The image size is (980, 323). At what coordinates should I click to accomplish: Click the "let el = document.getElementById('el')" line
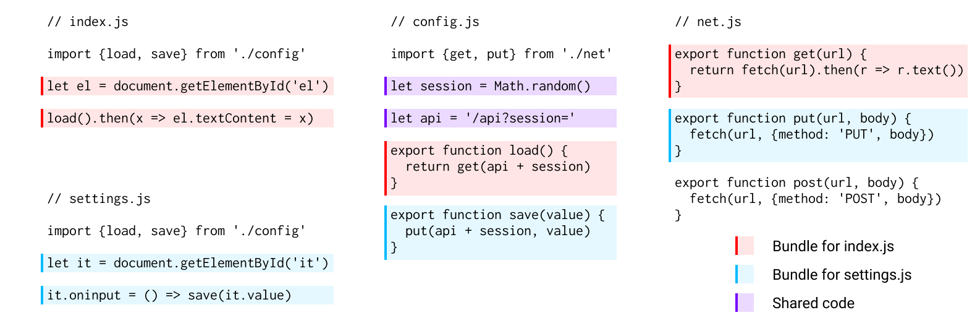[187, 86]
